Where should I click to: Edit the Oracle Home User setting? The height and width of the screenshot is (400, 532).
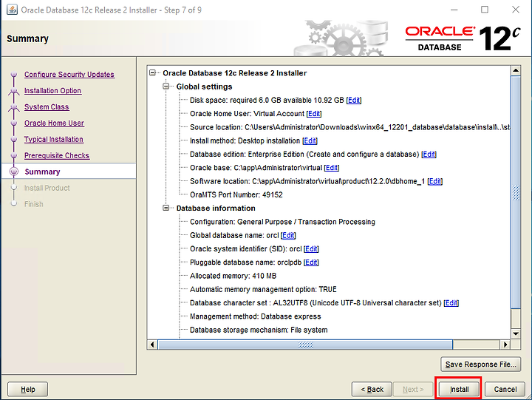click(314, 114)
